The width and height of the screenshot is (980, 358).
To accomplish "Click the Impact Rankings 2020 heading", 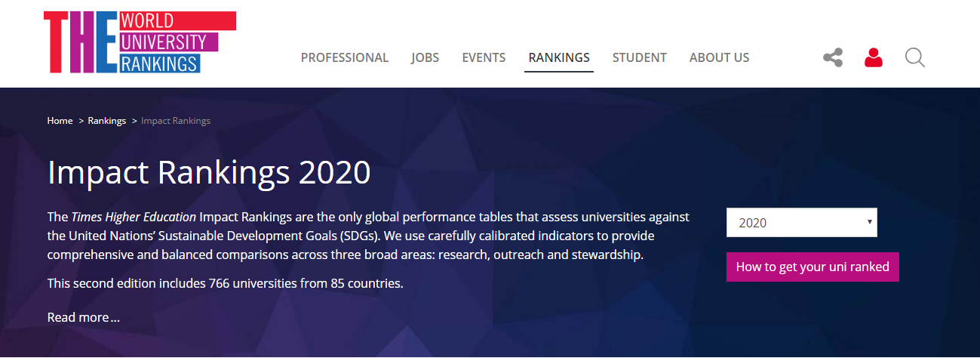I will [x=209, y=172].
